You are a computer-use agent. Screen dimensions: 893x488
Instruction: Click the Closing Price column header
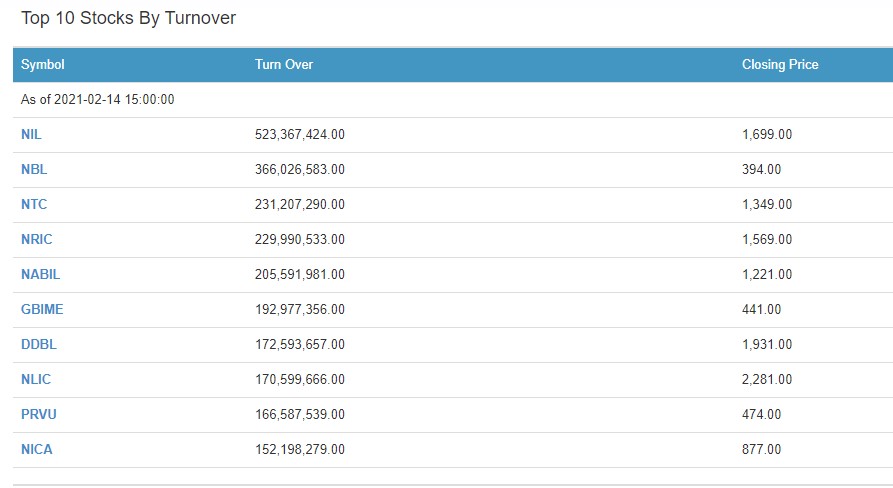pos(780,64)
